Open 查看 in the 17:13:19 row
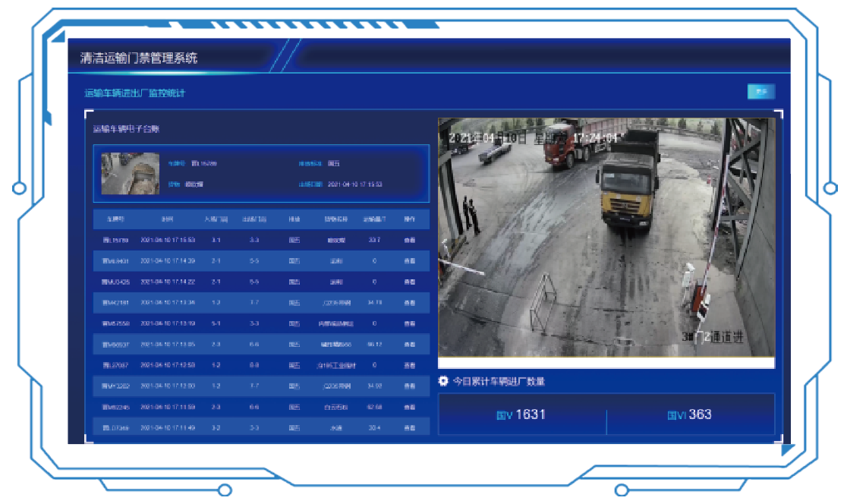Viewport: 847px width, 504px height. click(410, 323)
